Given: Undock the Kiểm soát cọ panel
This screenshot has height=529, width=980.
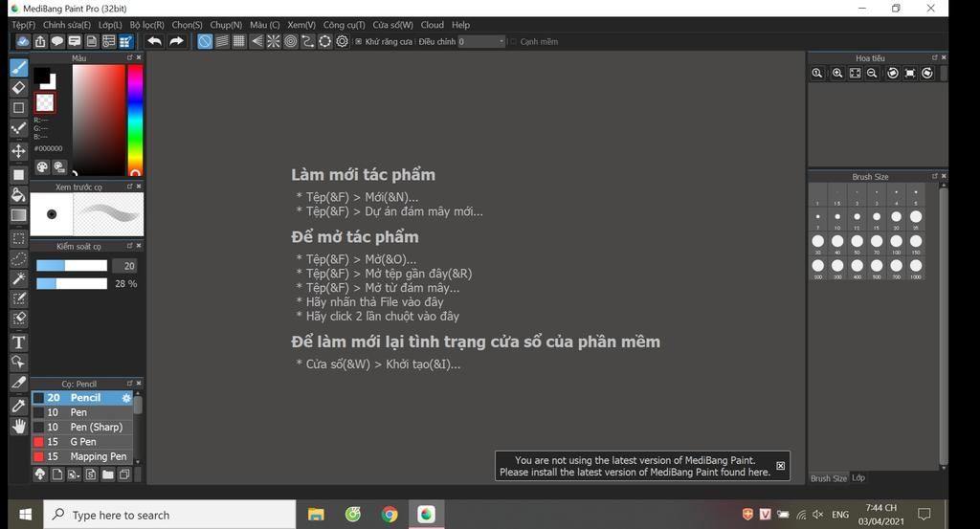Looking at the screenshot, I should pyautogui.click(x=130, y=246).
